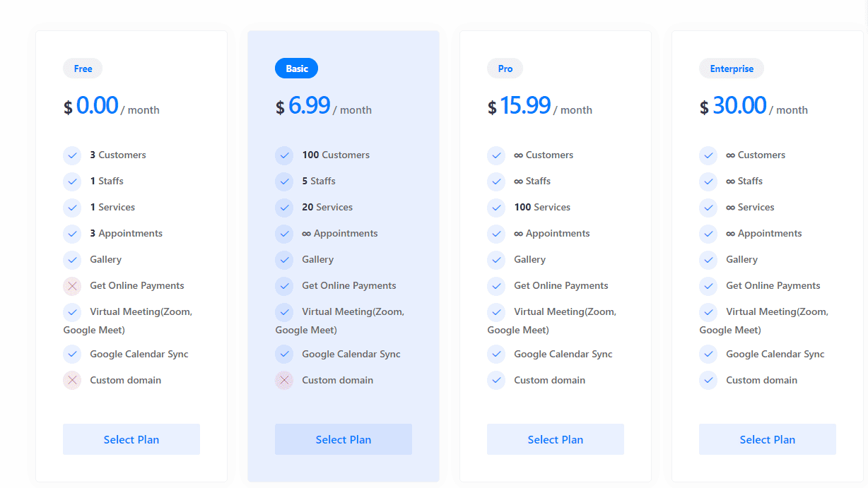Click the X icon on Basic plan's Custom domain
Screen dimensions: 868x488
pyautogui.click(x=284, y=380)
